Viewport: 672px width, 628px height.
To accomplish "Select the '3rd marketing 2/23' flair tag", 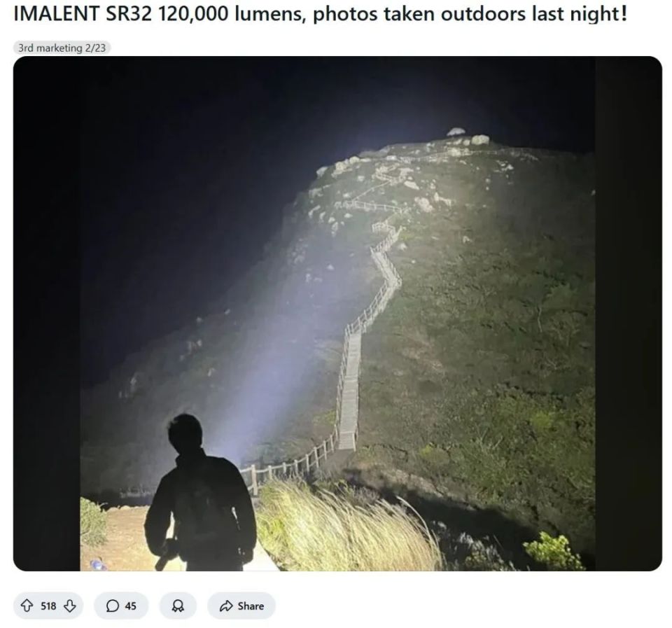I will tap(62, 48).
